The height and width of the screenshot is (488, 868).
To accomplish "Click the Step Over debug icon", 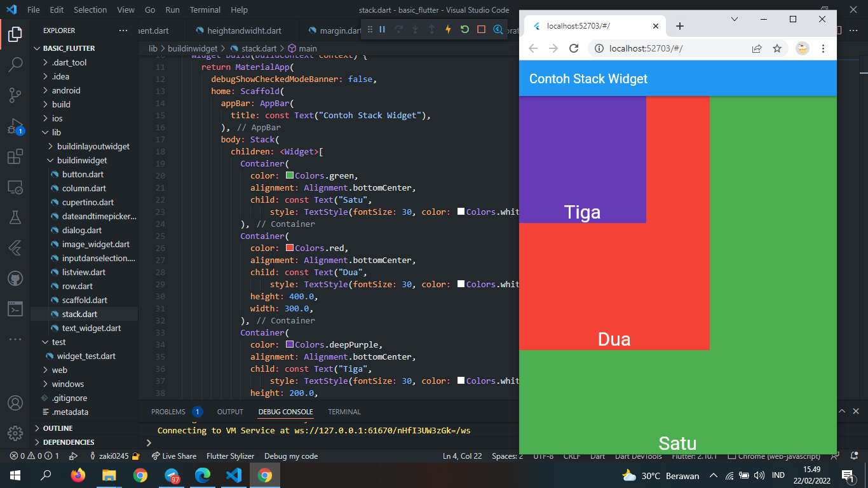I will click(398, 29).
